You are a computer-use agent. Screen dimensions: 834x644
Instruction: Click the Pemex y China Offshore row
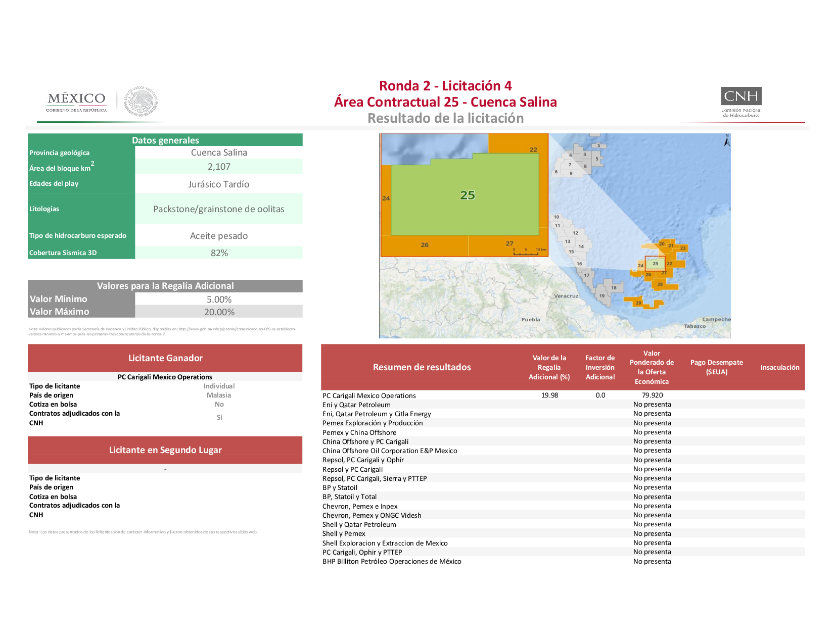tap(563, 432)
